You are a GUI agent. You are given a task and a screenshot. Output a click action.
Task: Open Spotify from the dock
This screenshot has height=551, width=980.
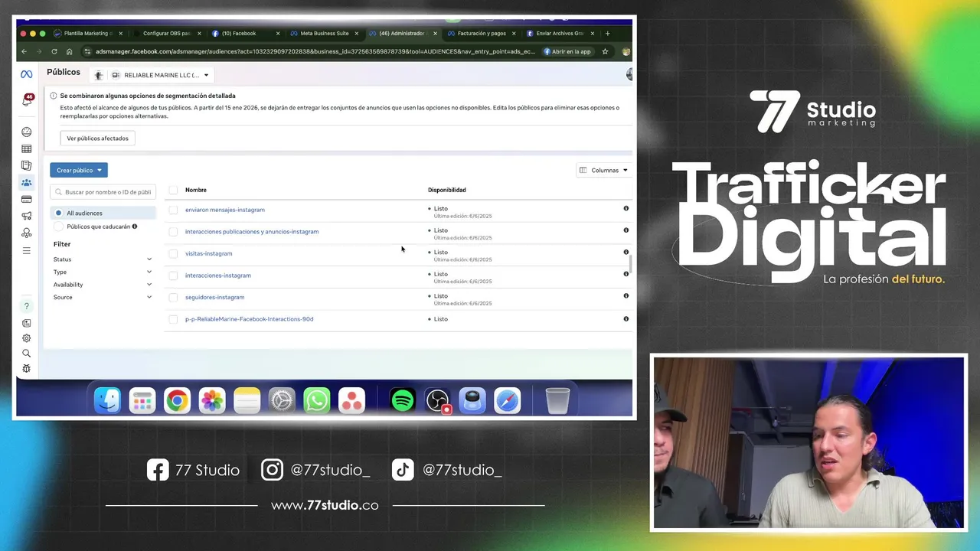click(x=402, y=400)
